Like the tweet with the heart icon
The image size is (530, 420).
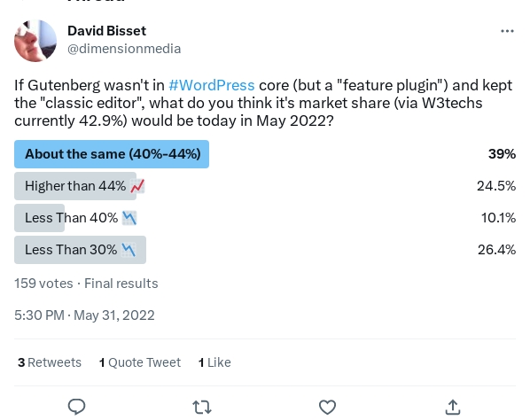pyautogui.click(x=328, y=408)
